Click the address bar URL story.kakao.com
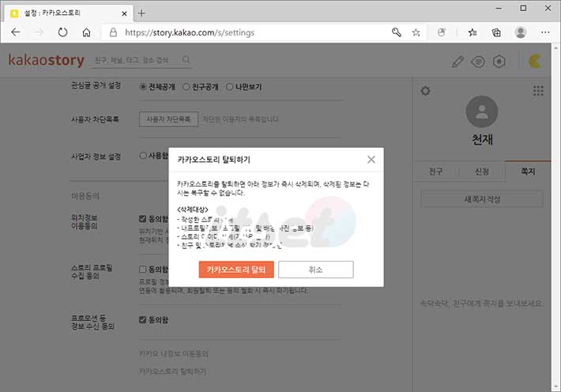 tap(190, 32)
